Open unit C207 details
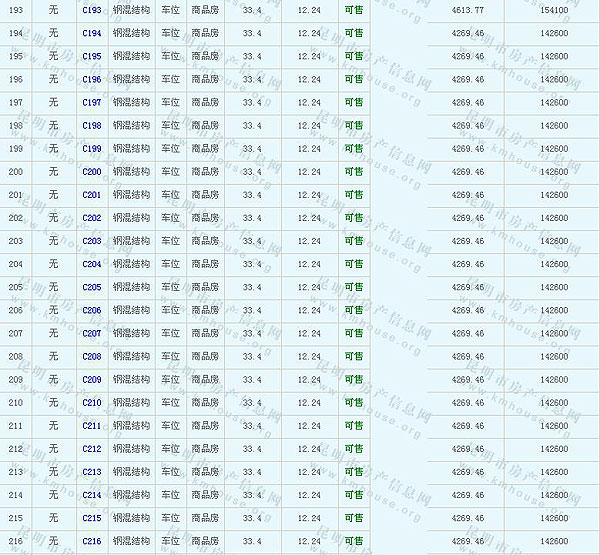This screenshot has width=600, height=555. (91, 333)
